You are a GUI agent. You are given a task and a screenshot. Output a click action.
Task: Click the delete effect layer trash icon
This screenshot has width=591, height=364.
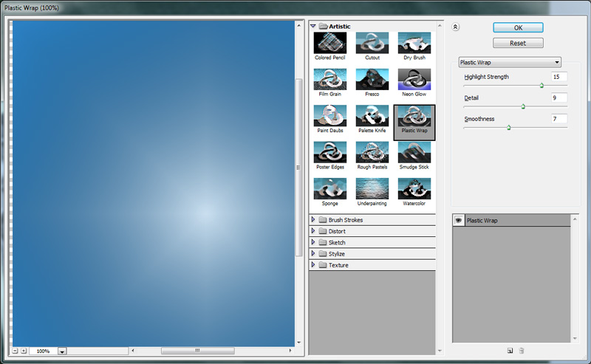pyautogui.click(x=522, y=351)
